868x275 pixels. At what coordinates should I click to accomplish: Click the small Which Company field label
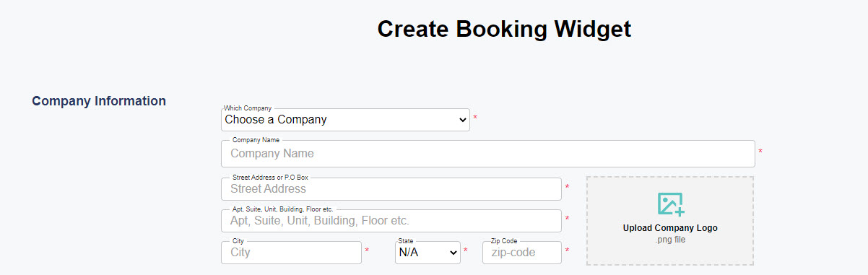point(248,108)
